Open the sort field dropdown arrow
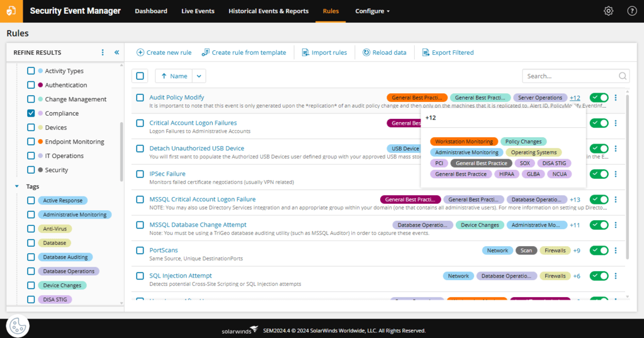Screen dimensions: 644x338 tap(199, 76)
